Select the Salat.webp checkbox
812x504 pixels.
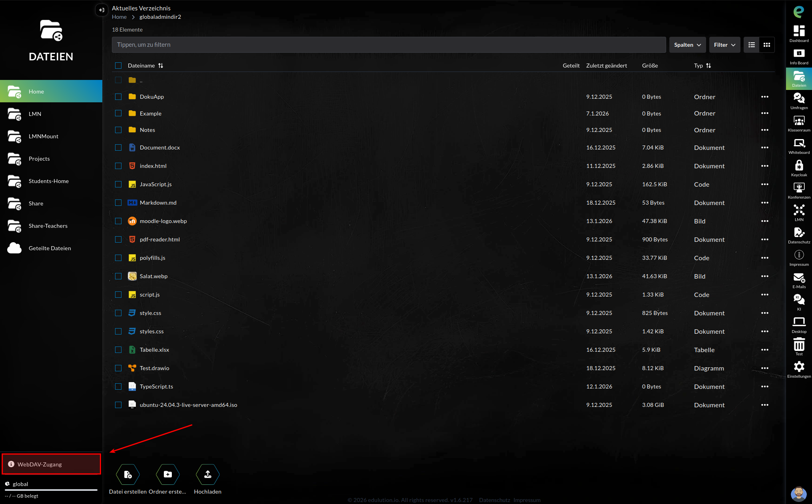118,276
